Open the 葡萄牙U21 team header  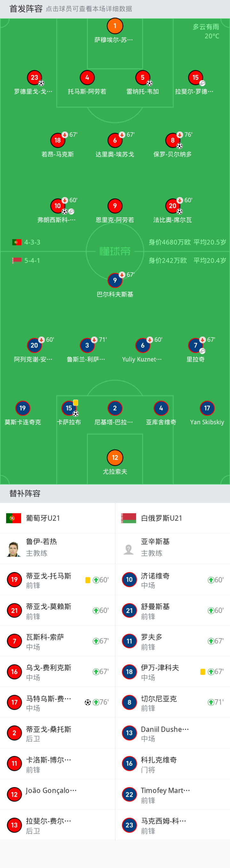pyautogui.click(x=57, y=518)
